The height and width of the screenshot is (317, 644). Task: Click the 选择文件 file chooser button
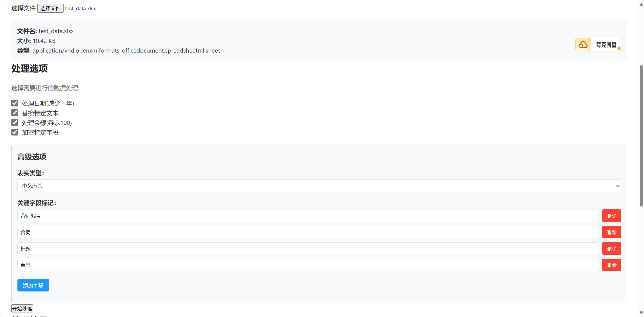point(50,8)
